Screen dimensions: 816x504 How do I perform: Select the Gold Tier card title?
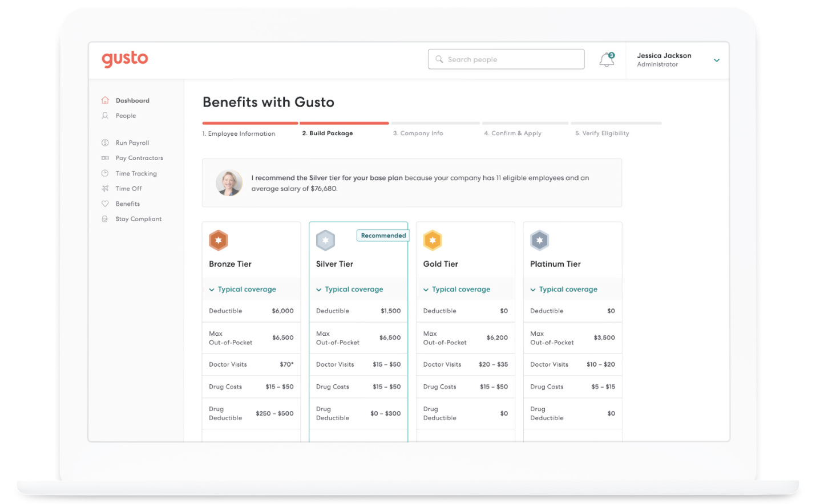pos(441,264)
